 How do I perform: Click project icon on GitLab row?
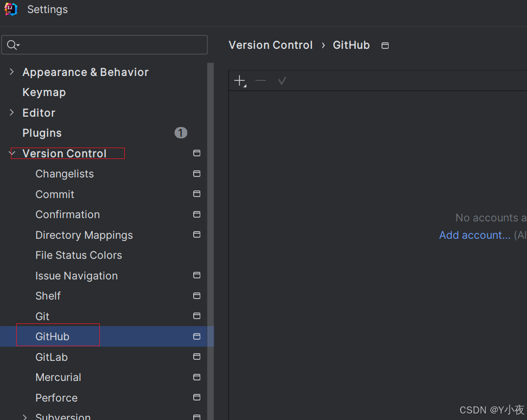coord(196,357)
